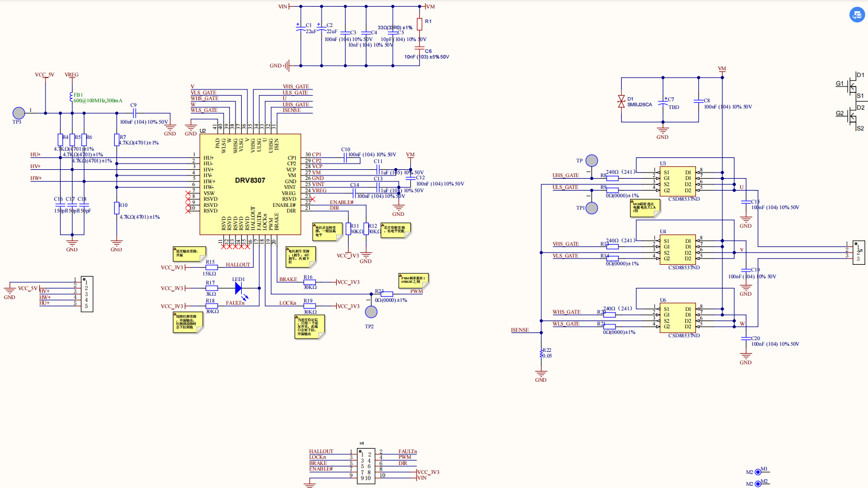The width and height of the screenshot is (868, 488).
Task: Click the TP2 test point circle
Action: 371,311
